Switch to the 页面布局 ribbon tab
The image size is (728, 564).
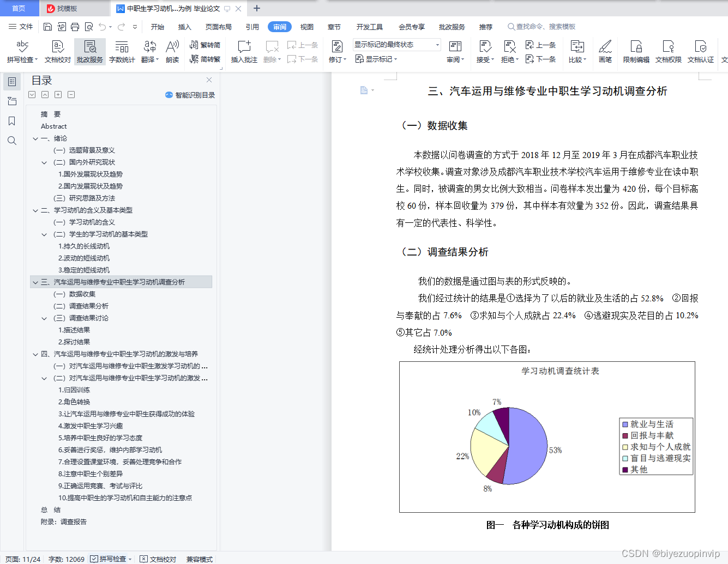click(219, 27)
